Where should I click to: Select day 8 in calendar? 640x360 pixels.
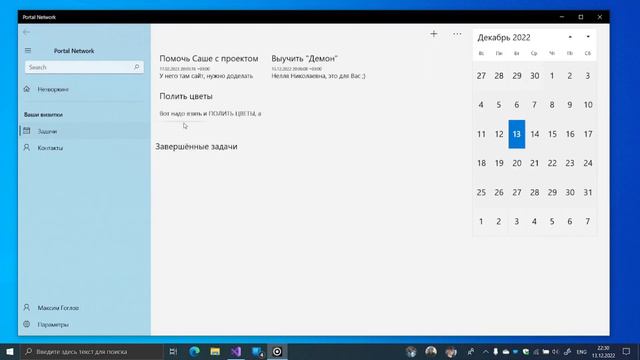552,105
